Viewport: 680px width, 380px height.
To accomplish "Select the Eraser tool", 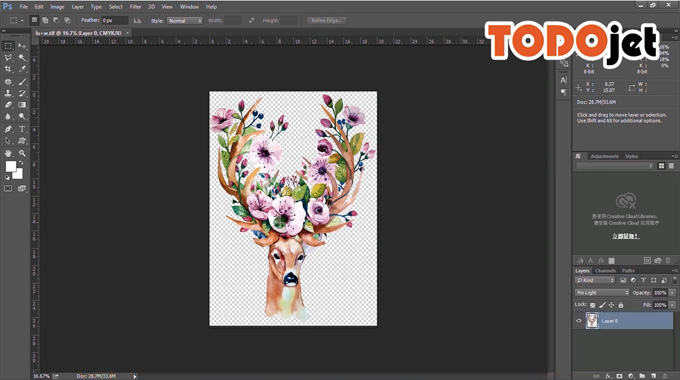I will pos(8,105).
